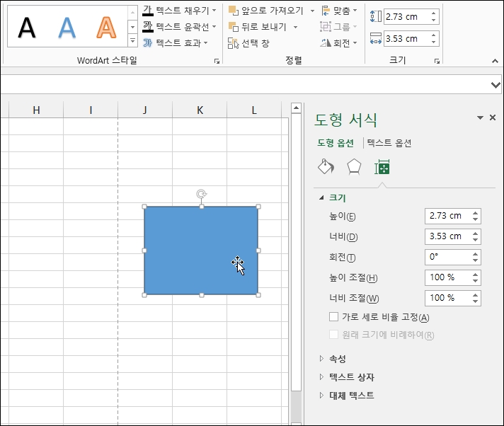Click the 회전(T) rotation field

click(x=448, y=257)
